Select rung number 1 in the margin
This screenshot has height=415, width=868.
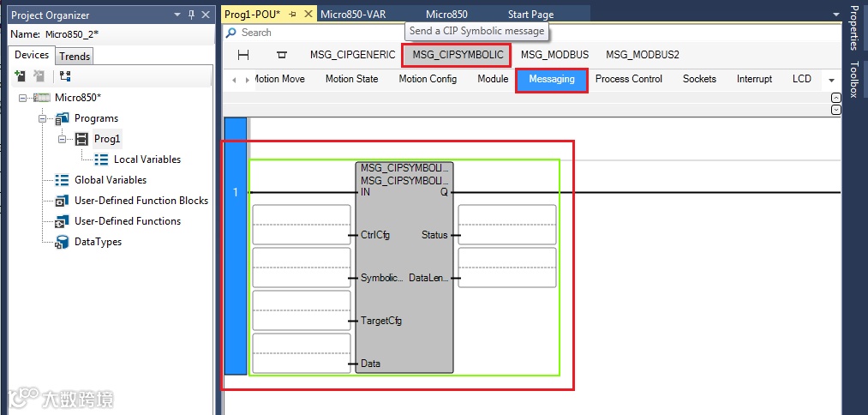[236, 247]
